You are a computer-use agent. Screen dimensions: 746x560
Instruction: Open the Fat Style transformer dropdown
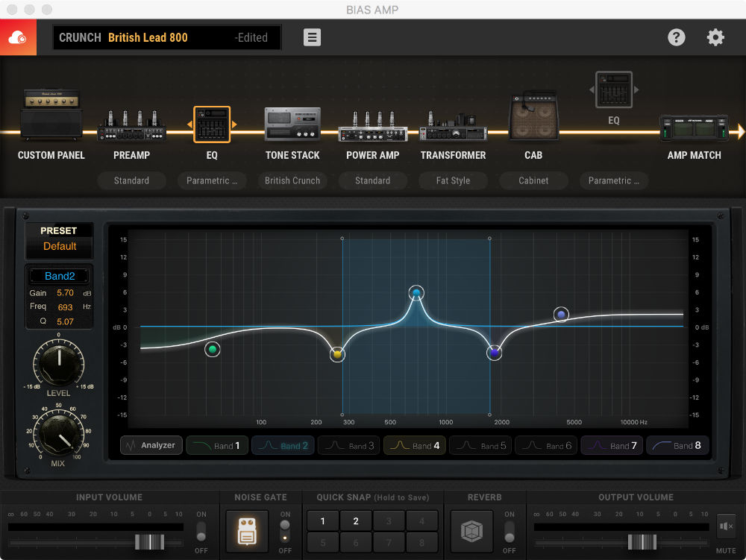pos(453,180)
